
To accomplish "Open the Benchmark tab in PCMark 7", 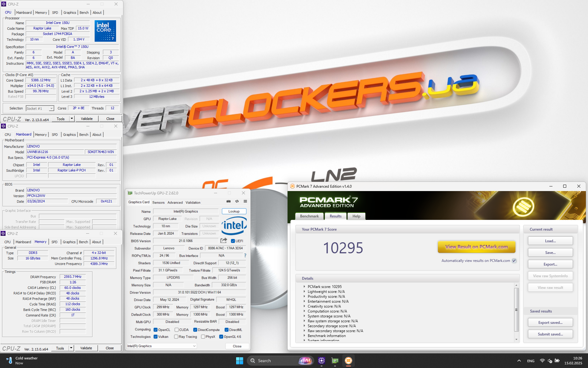I will (x=309, y=216).
